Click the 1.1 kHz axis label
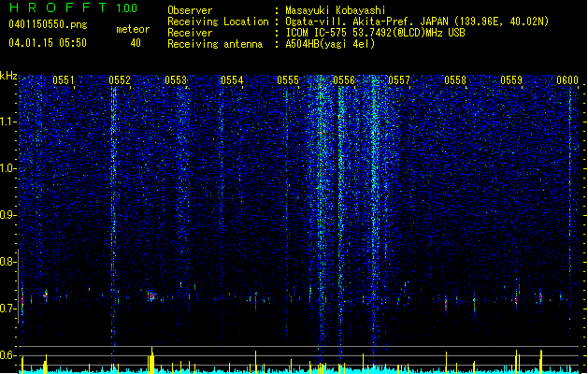The width and height of the screenshot is (588, 374). coord(8,122)
